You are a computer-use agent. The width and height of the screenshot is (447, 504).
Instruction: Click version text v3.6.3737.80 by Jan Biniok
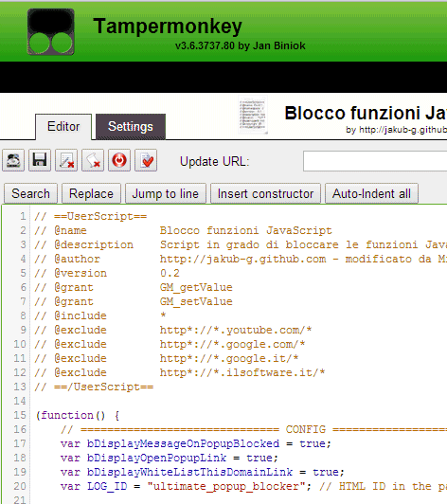point(240,45)
